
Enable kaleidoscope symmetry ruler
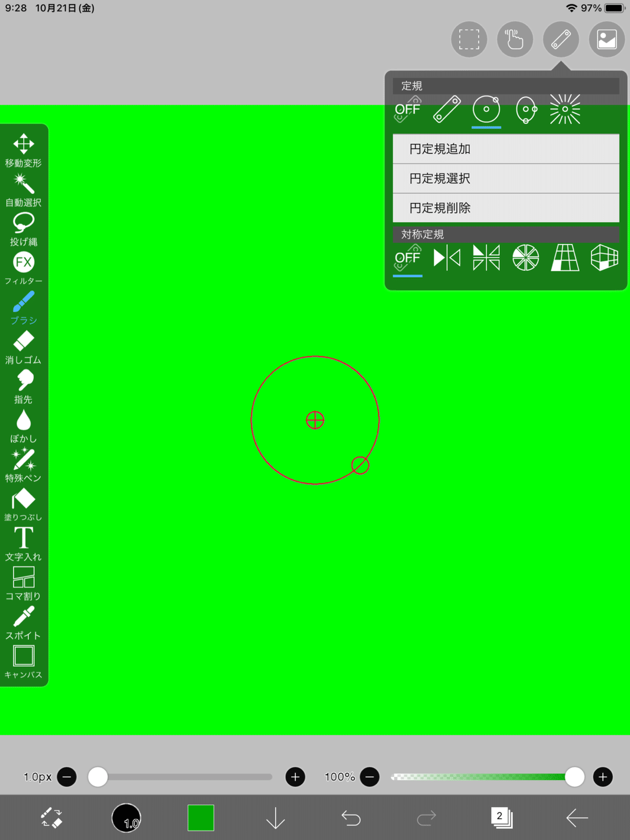click(x=526, y=258)
